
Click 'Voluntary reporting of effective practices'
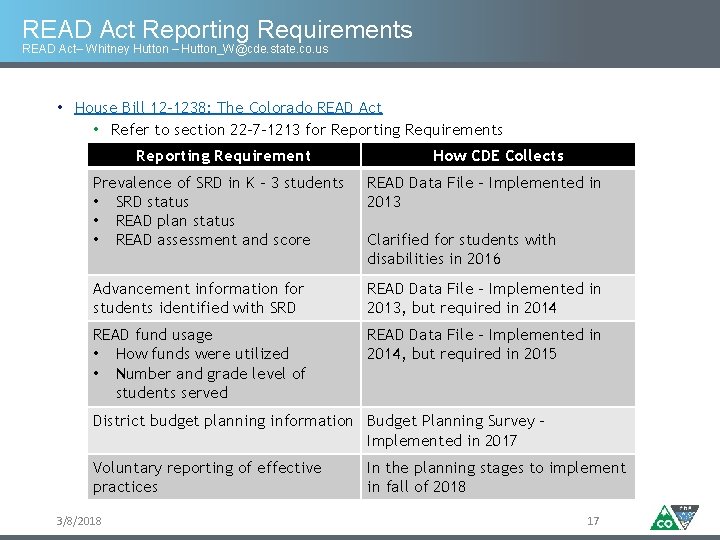pos(207,477)
